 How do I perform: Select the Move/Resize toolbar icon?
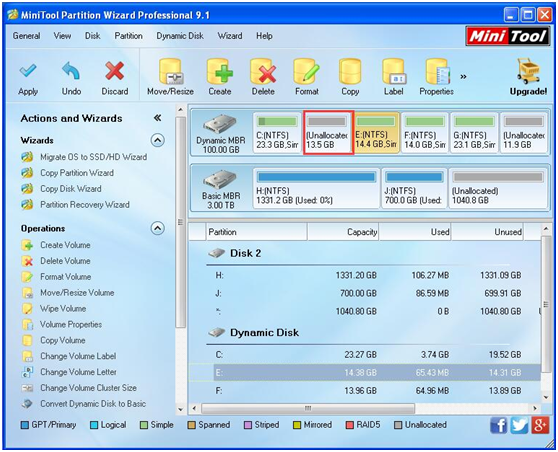170,71
